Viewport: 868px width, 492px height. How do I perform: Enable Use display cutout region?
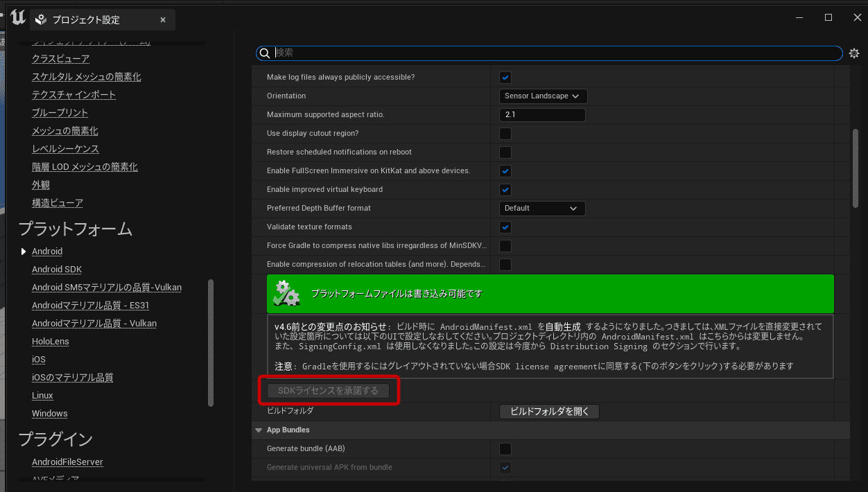[505, 133]
